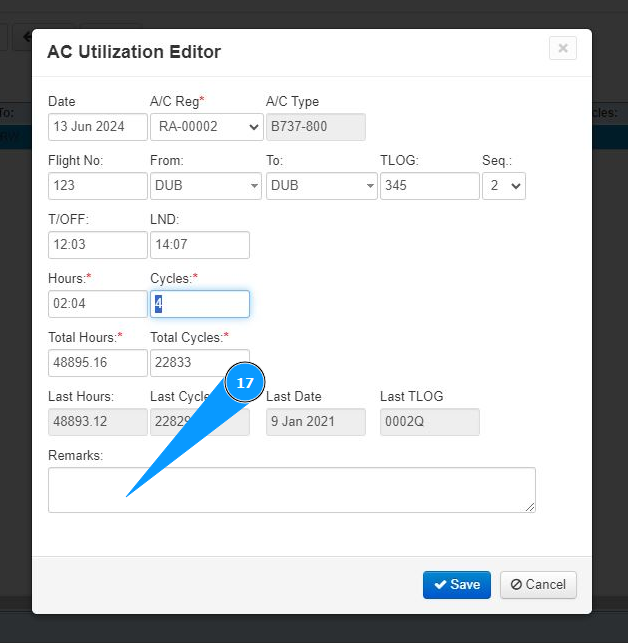This screenshot has width=628, height=643.
Task: Click the Cancel button
Action: (x=538, y=585)
